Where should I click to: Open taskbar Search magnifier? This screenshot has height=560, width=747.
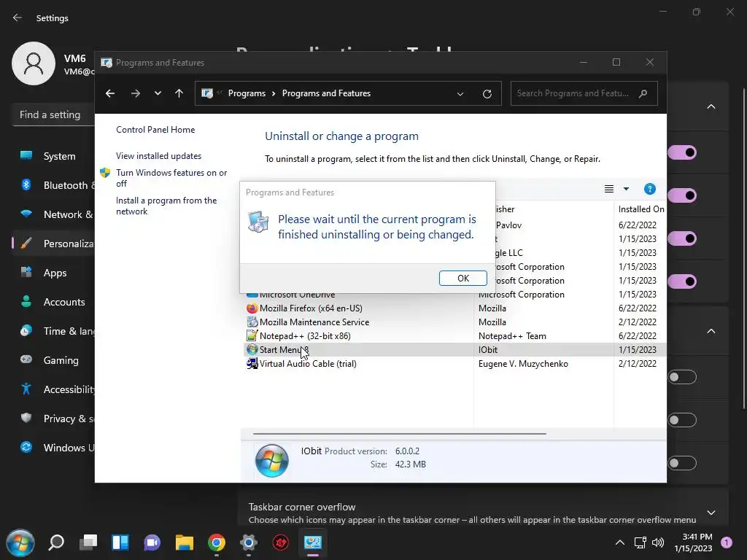pos(56,542)
